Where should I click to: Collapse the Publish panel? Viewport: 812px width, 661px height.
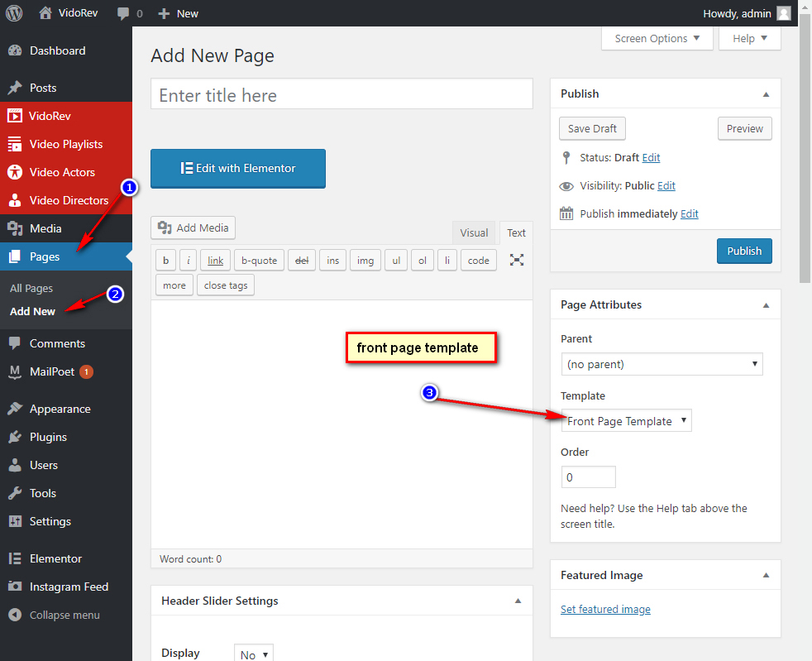tap(766, 93)
